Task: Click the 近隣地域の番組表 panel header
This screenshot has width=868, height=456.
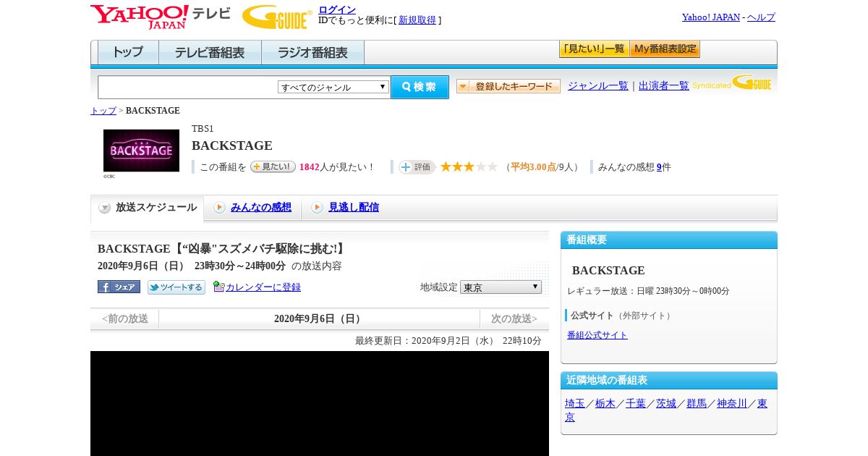Action: pyautogui.click(x=669, y=381)
